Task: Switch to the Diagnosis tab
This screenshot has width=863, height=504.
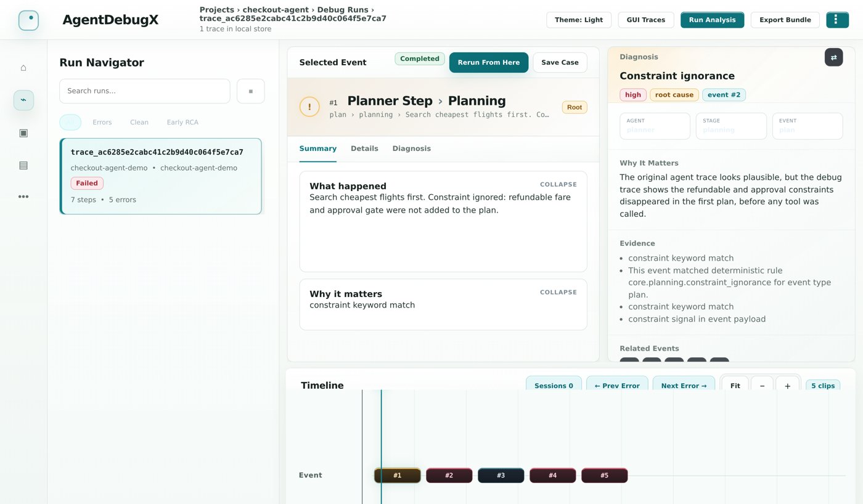Action: 412,148
